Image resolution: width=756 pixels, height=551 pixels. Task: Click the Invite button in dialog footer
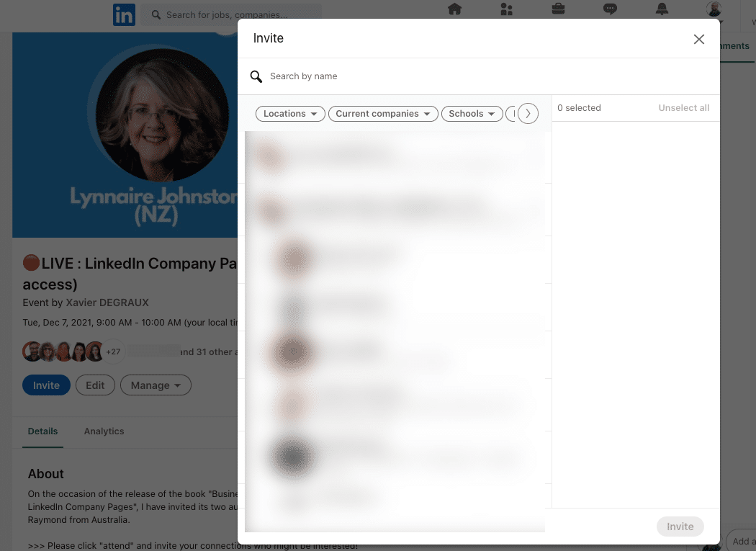[x=680, y=527]
